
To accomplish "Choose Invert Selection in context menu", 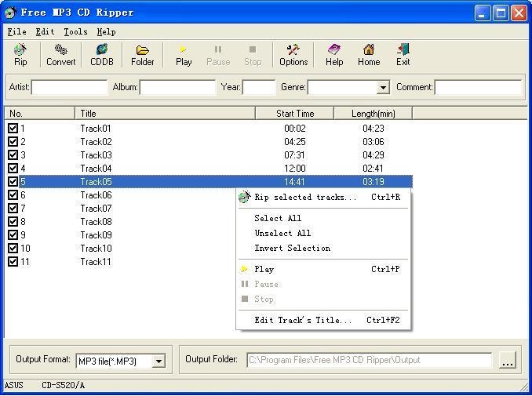I will click(323, 248).
